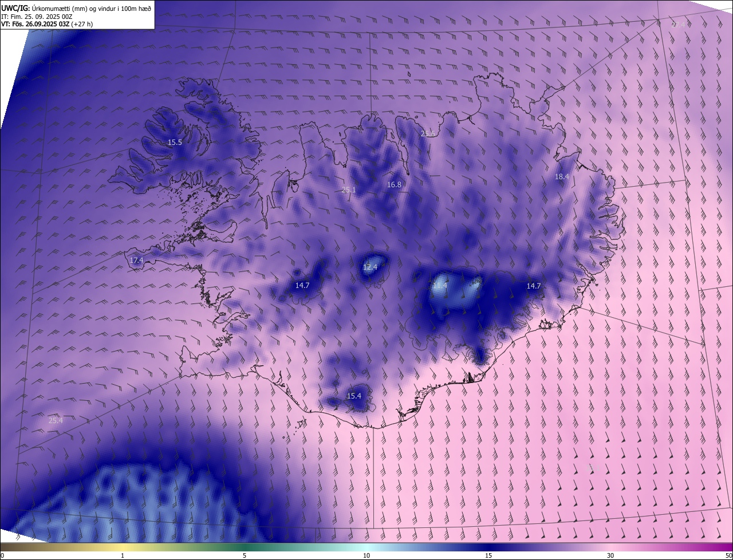Viewport: 733px width, 560px height.
Task: Click the 12.4 value label
Action: click(370, 267)
